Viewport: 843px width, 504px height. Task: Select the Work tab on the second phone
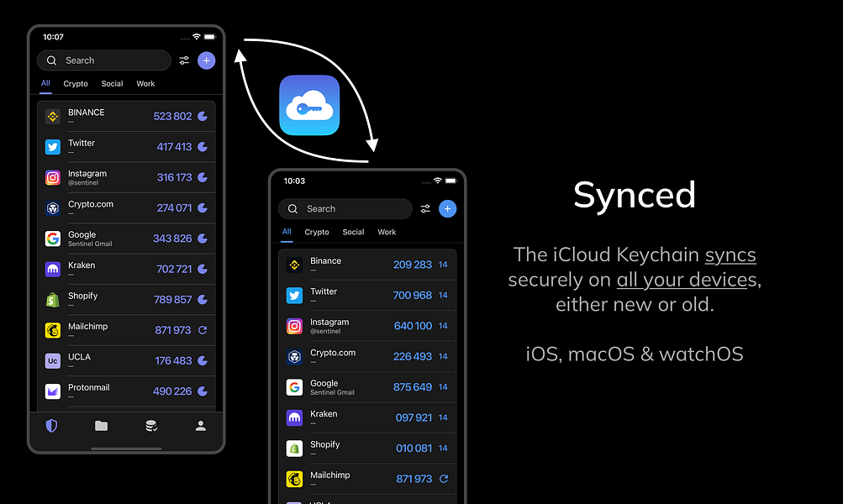tap(387, 232)
